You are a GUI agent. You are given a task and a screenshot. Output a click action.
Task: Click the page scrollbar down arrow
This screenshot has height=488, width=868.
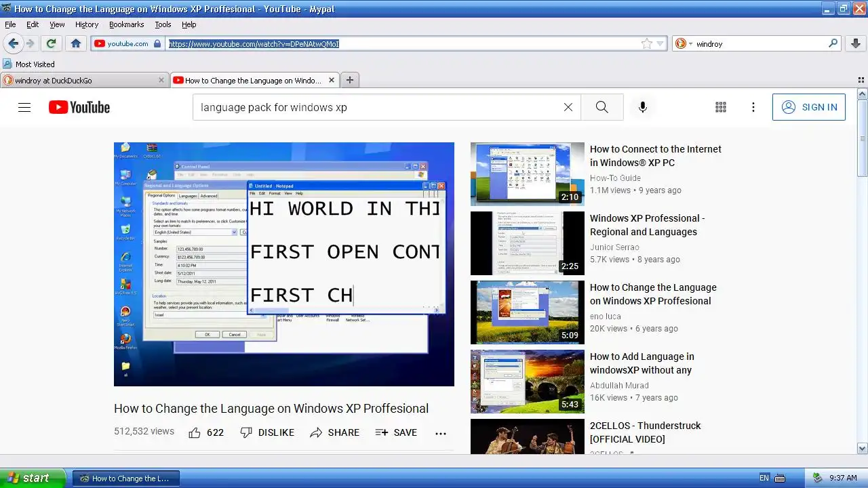coord(862,448)
